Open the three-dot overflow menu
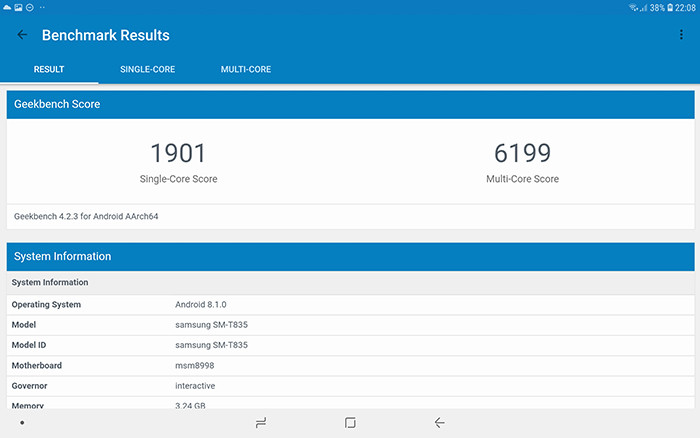Image resolution: width=700 pixels, height=438 pixels. coord(681,35)
